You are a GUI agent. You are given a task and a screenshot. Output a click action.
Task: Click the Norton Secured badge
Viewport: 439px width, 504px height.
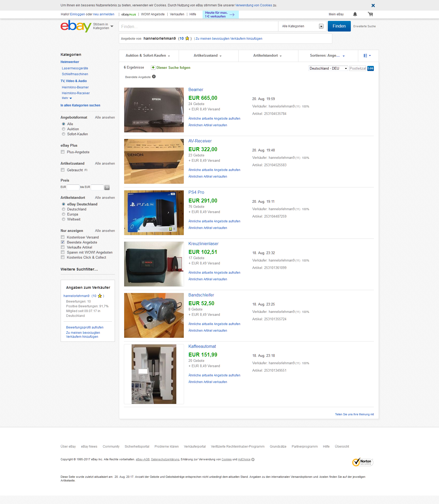pyautogui.click(x=362, y=462)
